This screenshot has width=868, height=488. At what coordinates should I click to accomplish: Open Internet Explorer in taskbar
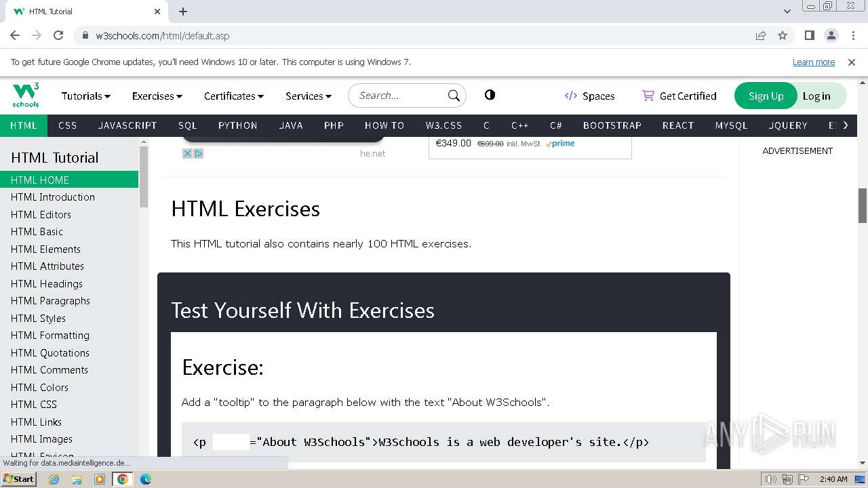(x=54, y=479)
